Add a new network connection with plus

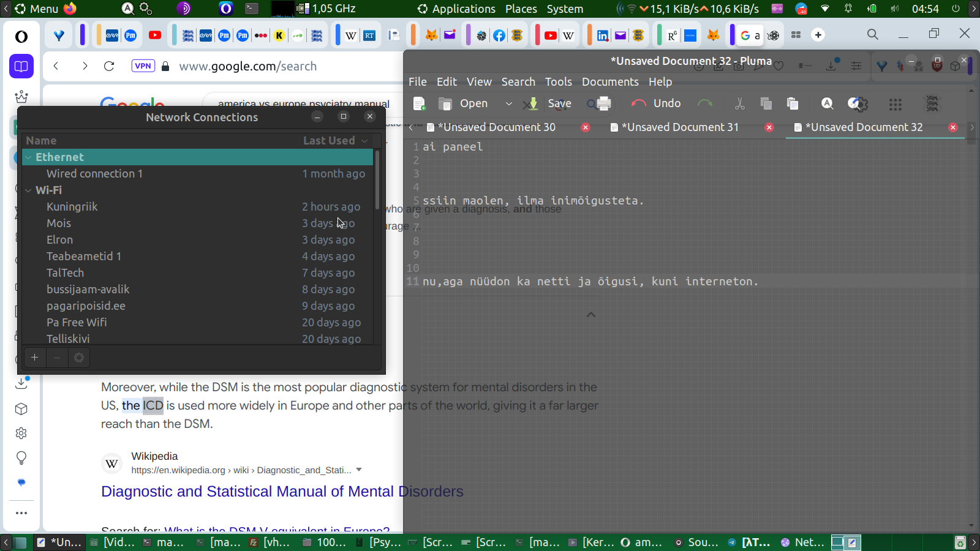tap(35, 358)
